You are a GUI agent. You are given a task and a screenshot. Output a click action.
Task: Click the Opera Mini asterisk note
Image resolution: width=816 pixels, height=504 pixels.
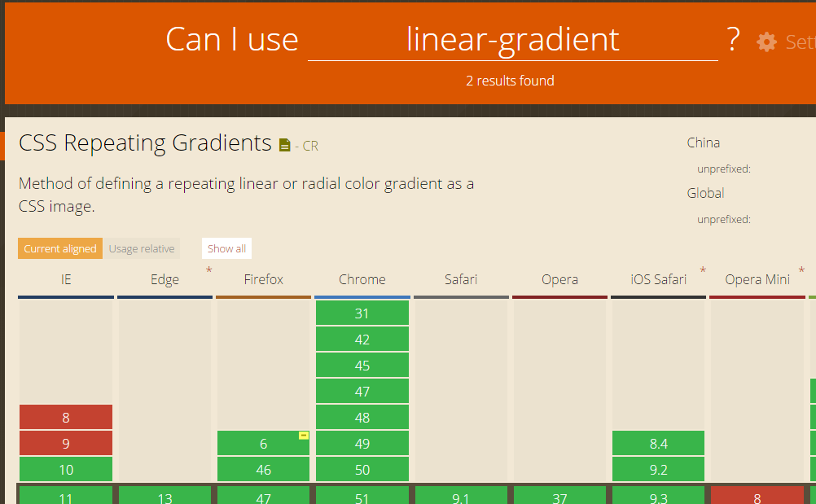tap(801, 270)
